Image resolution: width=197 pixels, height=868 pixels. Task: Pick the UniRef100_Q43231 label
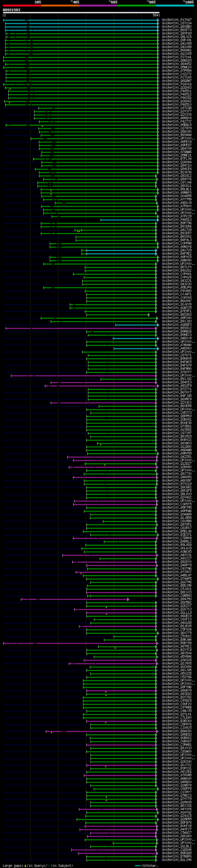tap(177, 281)
